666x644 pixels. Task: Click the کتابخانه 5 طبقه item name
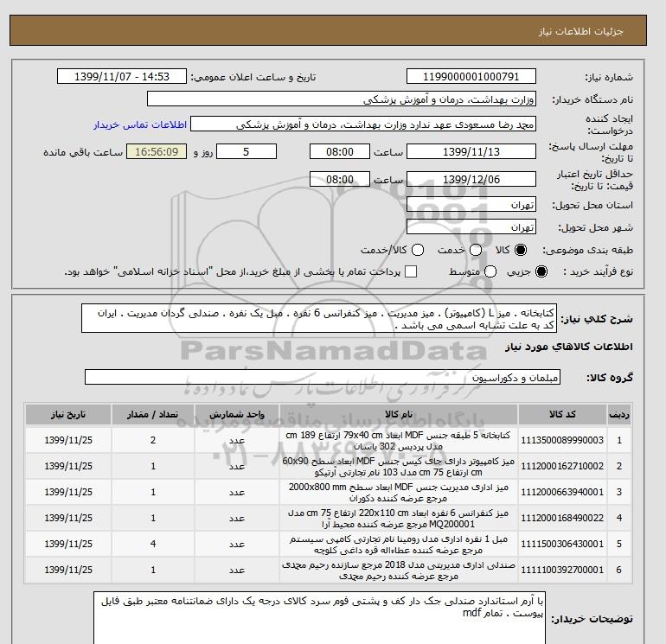pos(399,440)
